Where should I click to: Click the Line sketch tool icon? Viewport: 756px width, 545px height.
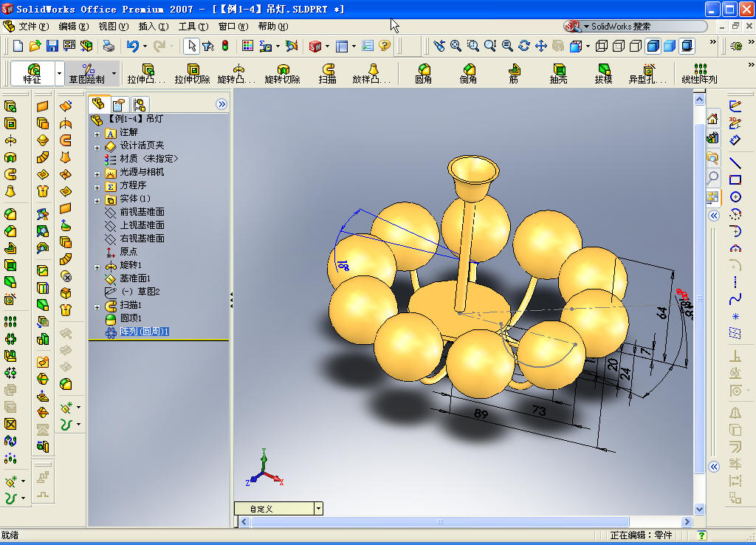(735, 163)
